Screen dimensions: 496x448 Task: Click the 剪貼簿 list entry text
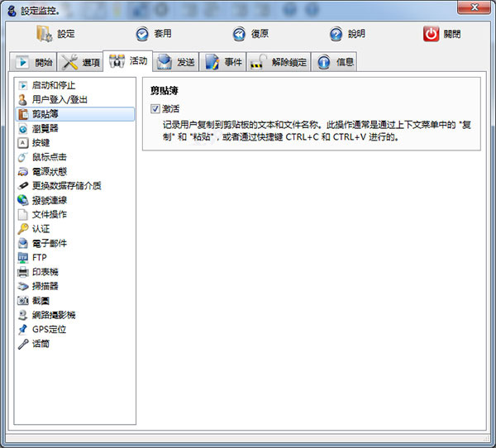(45, 114)
